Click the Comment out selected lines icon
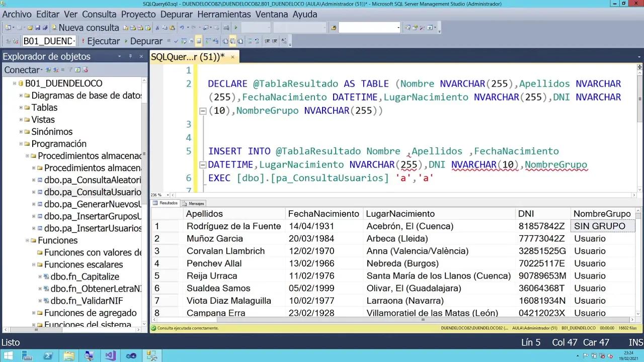This screenshot has height=362, width=644. [250, 41]
